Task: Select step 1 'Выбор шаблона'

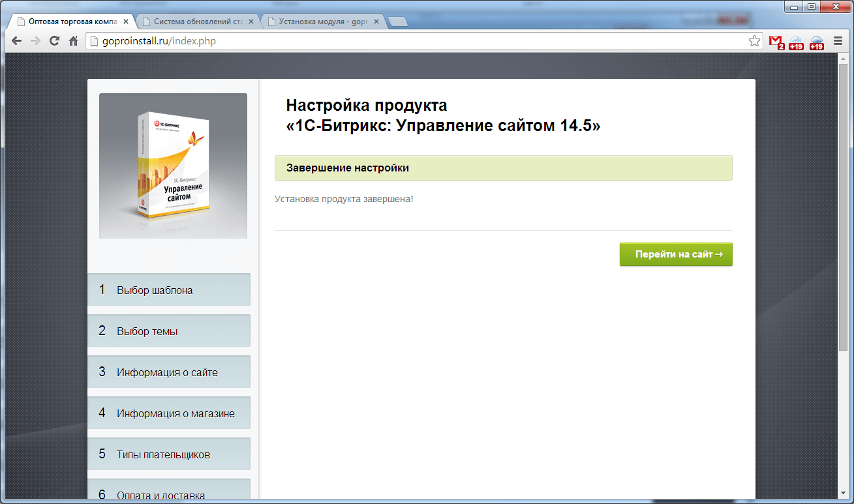Action: [x=169, y=289]
